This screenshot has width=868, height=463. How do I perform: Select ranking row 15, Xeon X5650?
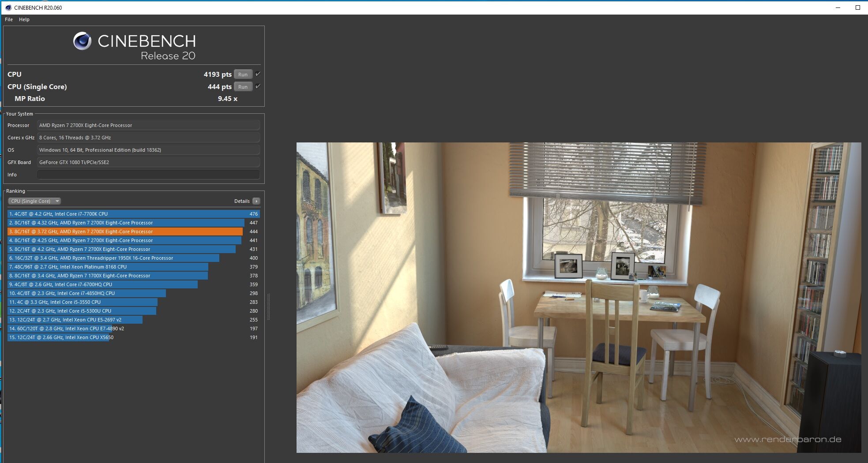133,337
